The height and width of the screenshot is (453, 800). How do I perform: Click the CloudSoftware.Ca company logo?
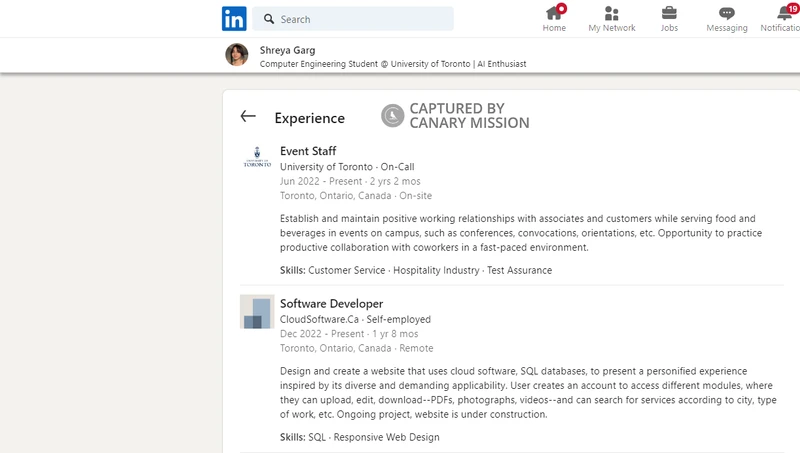coord(257,312)
